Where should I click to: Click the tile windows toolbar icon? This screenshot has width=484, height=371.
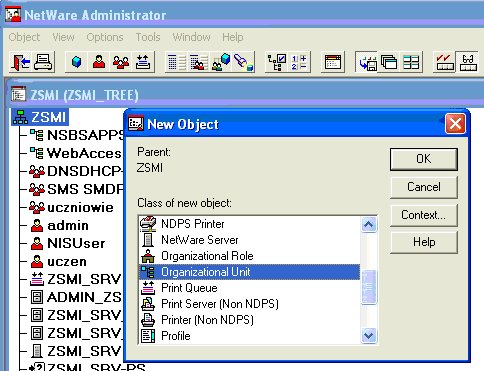point(411,62)
